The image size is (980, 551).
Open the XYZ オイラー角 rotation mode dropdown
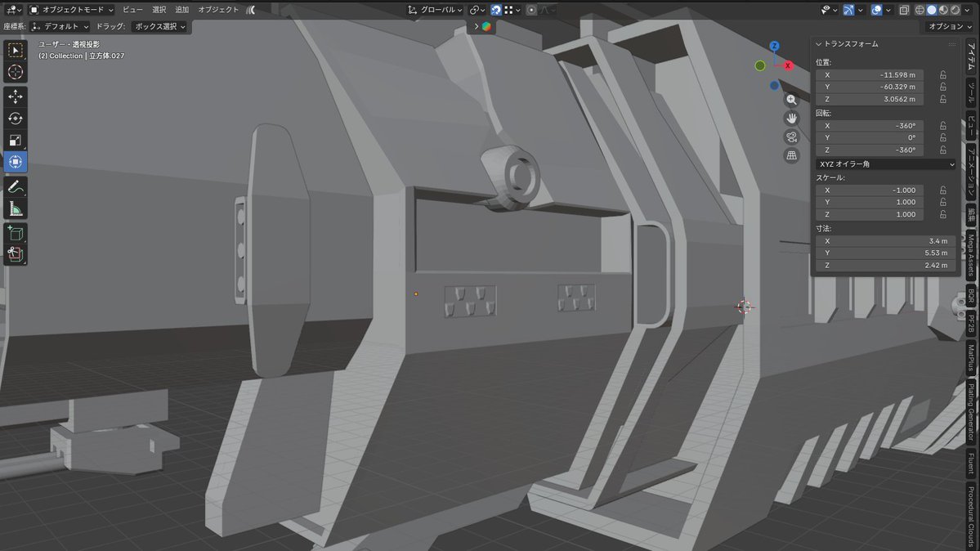(885, 164)
